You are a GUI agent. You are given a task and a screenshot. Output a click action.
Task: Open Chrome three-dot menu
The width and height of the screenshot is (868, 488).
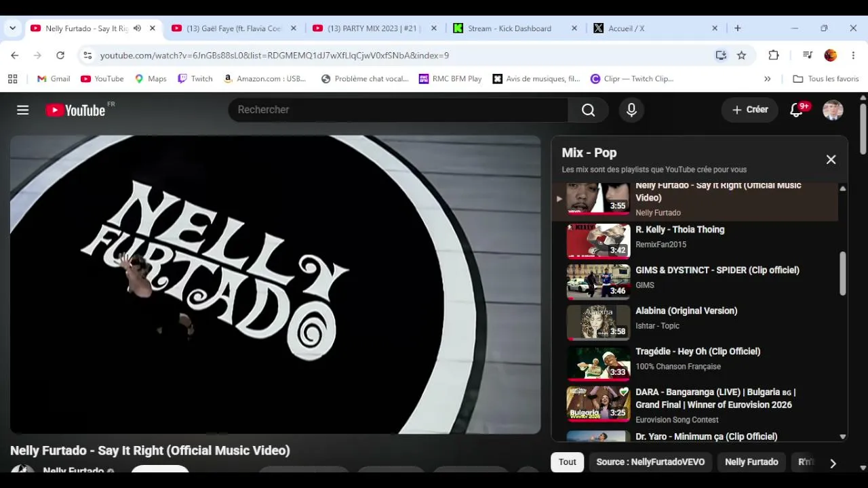(x=853, y=56)
